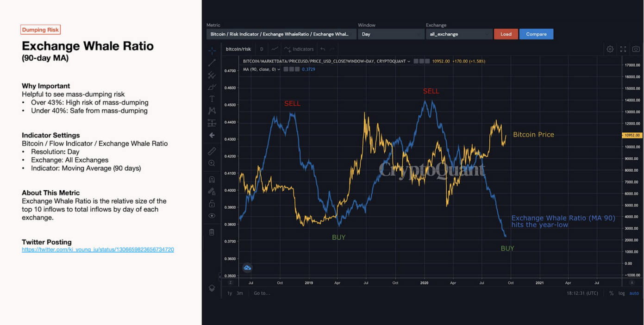Open the Window dropdown showing Day
Screen dimensions: 644x325
[x=391, y=34]
